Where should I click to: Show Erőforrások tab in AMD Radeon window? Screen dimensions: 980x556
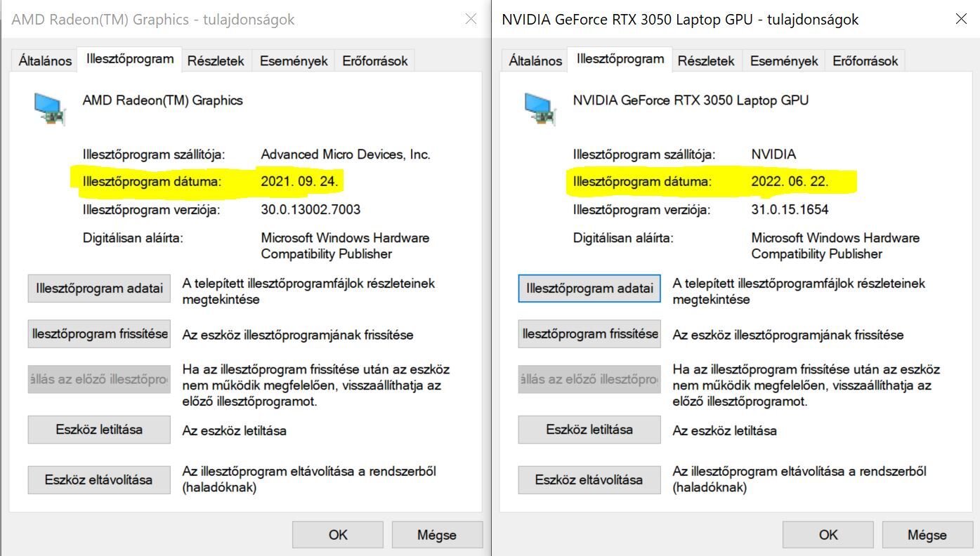375,60
